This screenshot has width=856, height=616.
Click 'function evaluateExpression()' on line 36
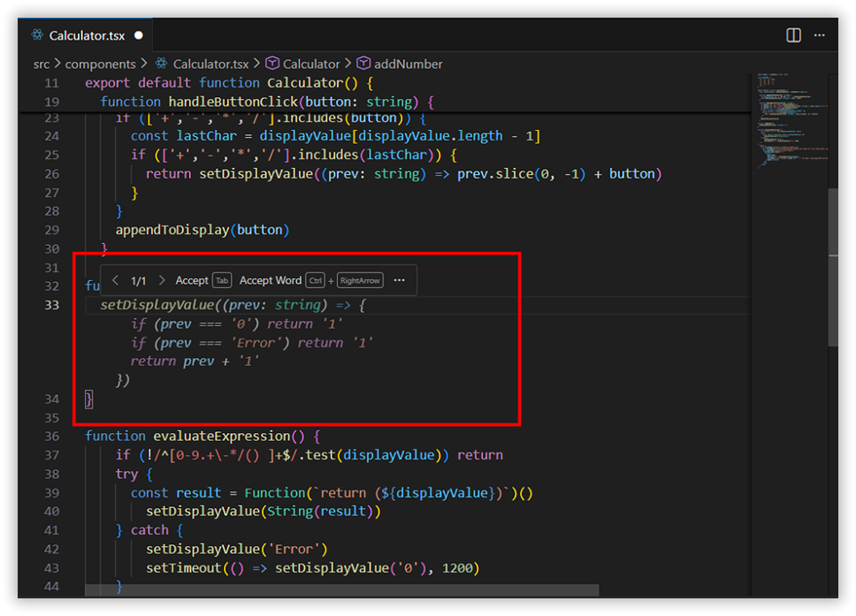(x=195, y=437)
